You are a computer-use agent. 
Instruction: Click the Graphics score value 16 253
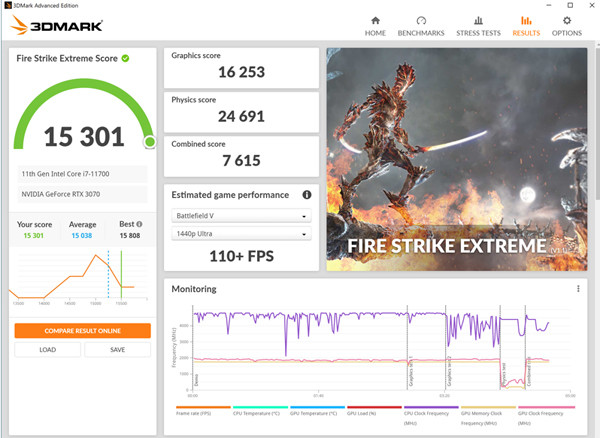pyautogui.click(x=241, y=72)
